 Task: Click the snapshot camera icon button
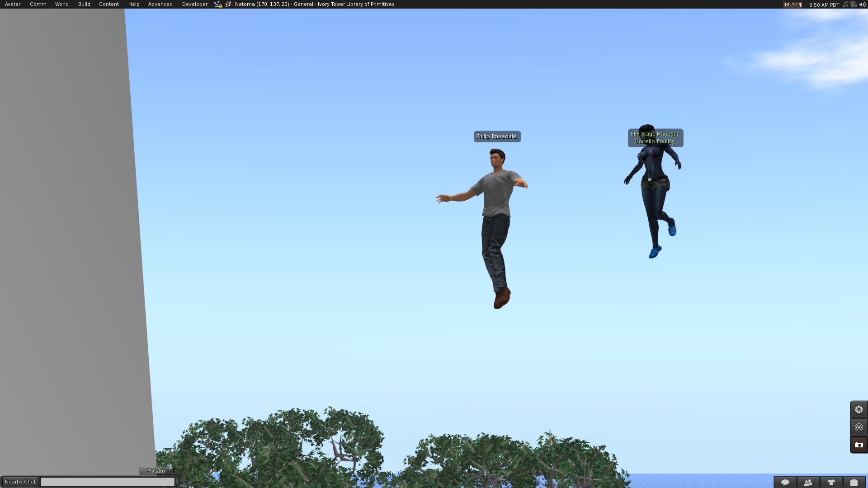point(859,445)
